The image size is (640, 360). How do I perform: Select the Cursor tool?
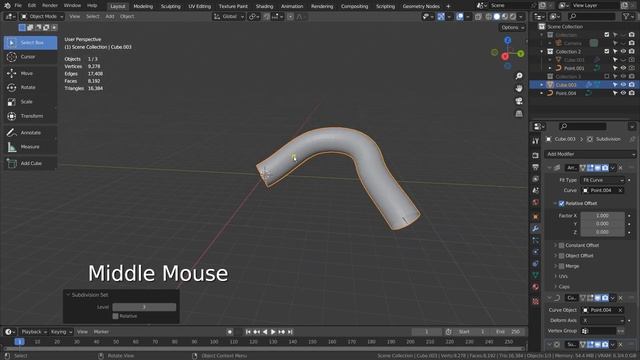(x=30, y=57)
